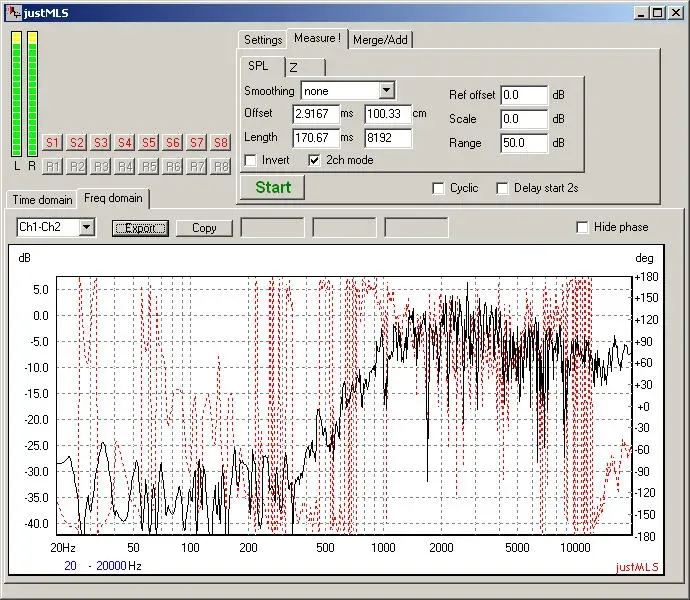The width and height of the screenshot is (690, 600).
Task: Start the measurement with the Start button
Action: pyautogui.click(x=273, y=188)
